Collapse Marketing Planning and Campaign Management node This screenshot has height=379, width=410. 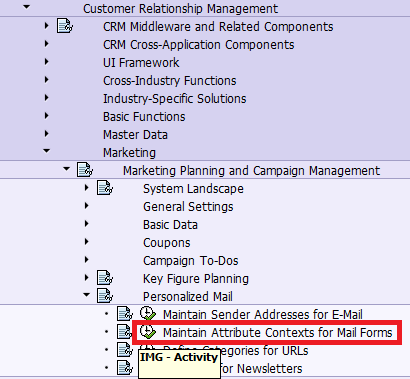pyautogui.click(x=66, y=169)
